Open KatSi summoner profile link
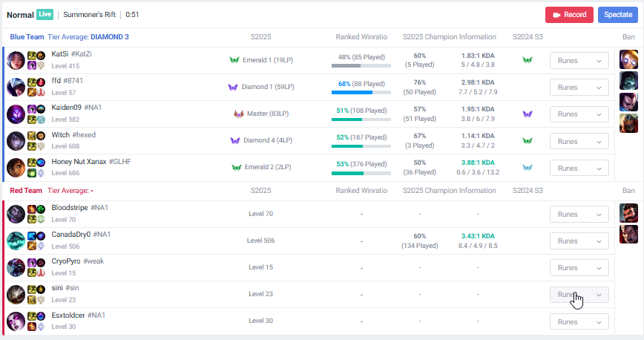 coord(71,54)
